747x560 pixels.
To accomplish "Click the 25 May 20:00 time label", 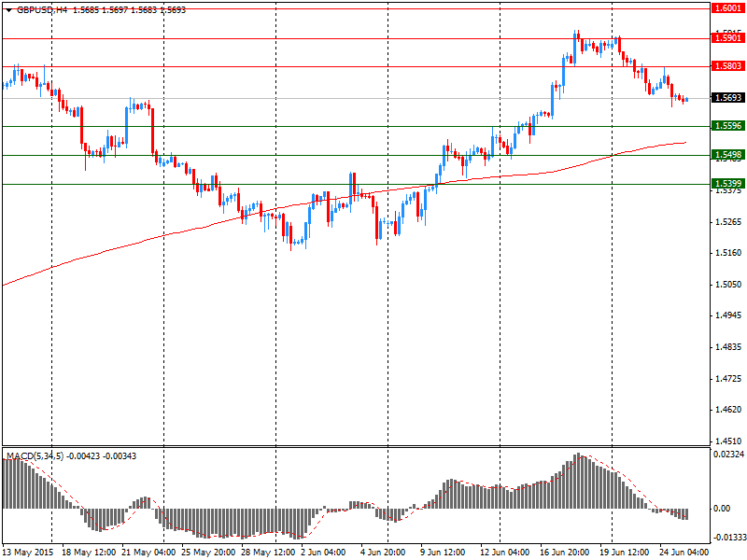I will (x=208, y=553).
